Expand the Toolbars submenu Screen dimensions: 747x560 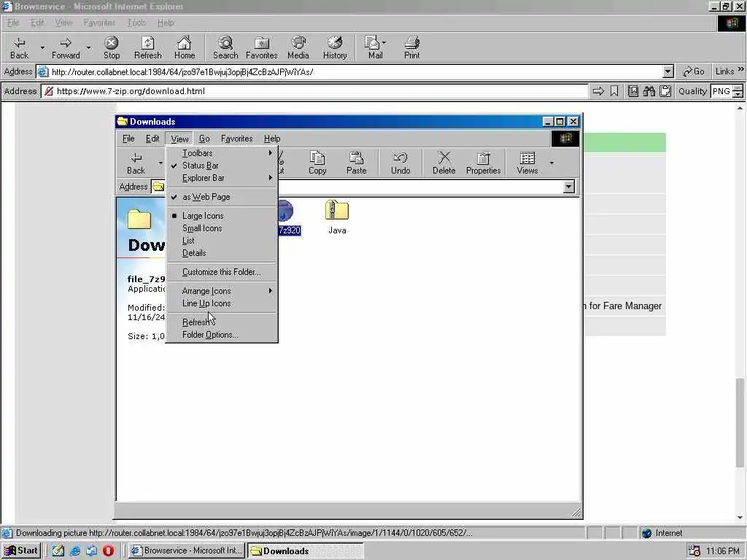pyautogui.click(x=222, y=153)
